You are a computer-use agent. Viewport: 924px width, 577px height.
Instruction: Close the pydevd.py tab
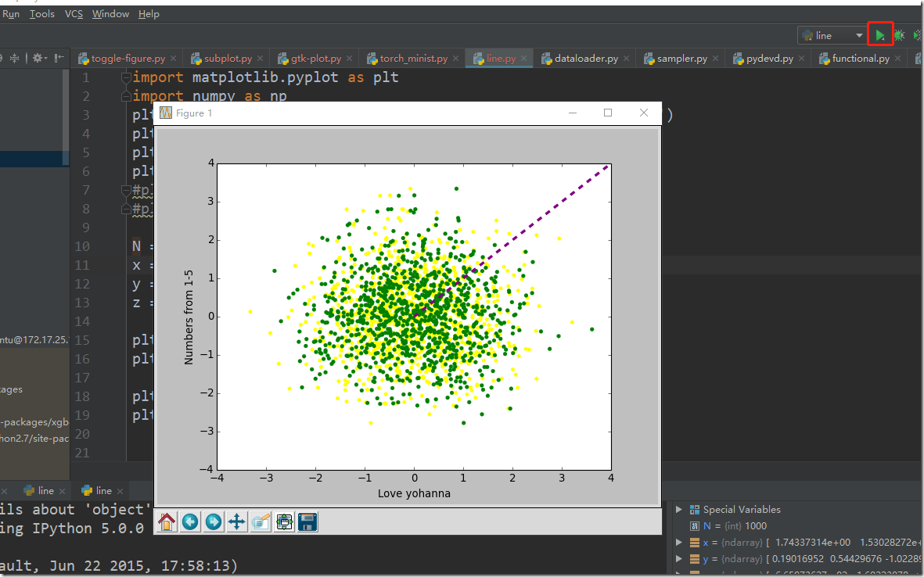coord(801,59)
